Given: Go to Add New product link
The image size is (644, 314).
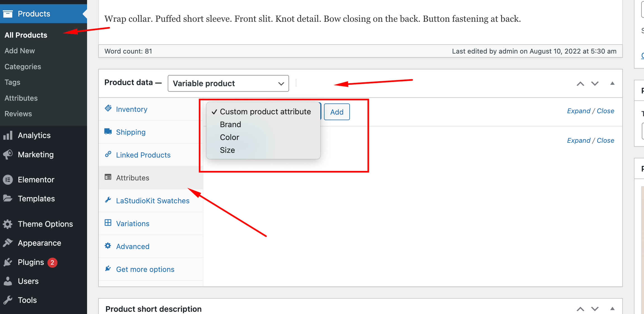Looking at the screenshot, I should click(20, 51).
